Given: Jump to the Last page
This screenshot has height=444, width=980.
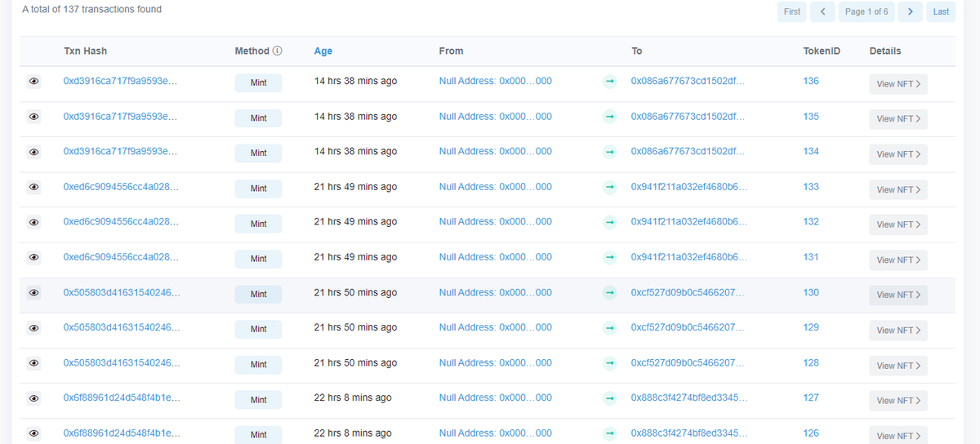Looking at the screenshot, I should 941,11.
